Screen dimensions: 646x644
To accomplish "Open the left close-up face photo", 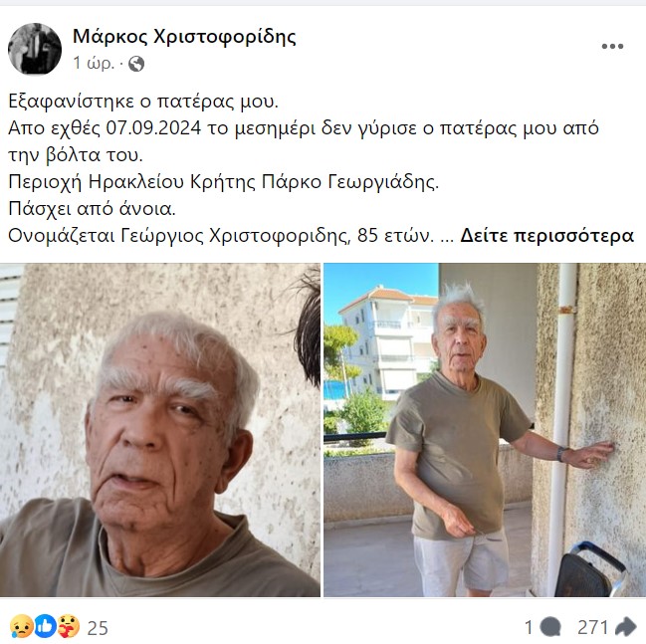I will (160, 430).
